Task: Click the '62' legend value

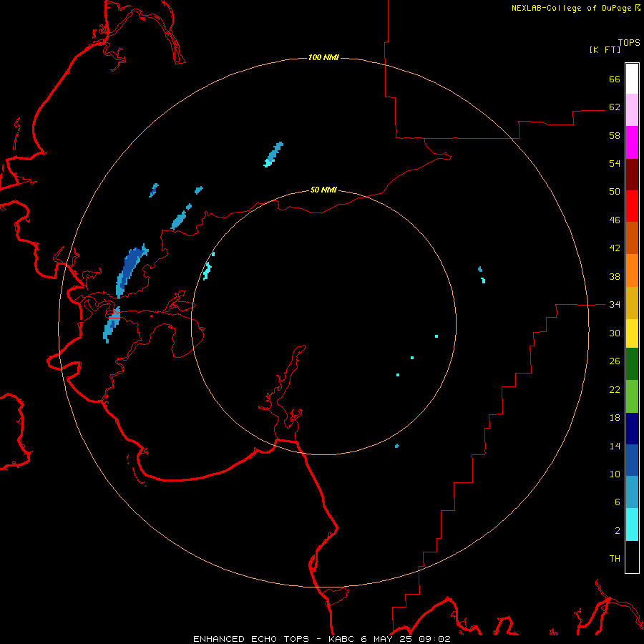Action: coord(615,107)
